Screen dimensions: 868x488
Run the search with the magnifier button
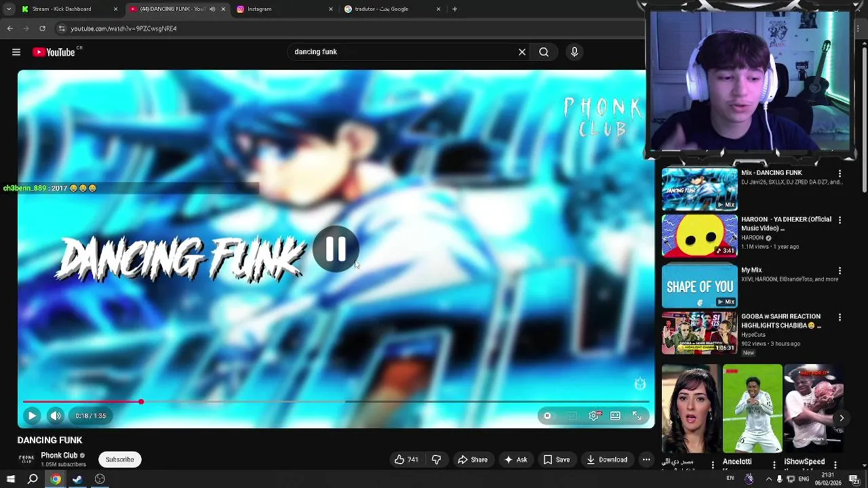tap(544, 52)
